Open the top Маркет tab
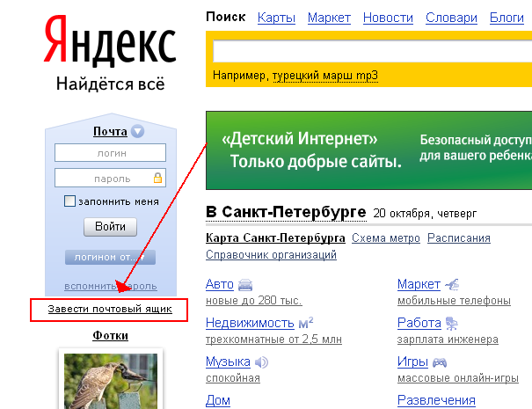Viewport: 532px width, 409px height. 329,18
